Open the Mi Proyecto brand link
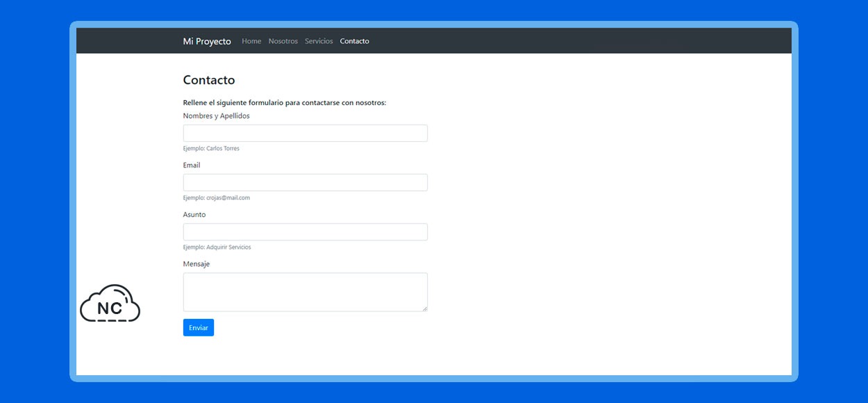 click(x=207, y=41)
